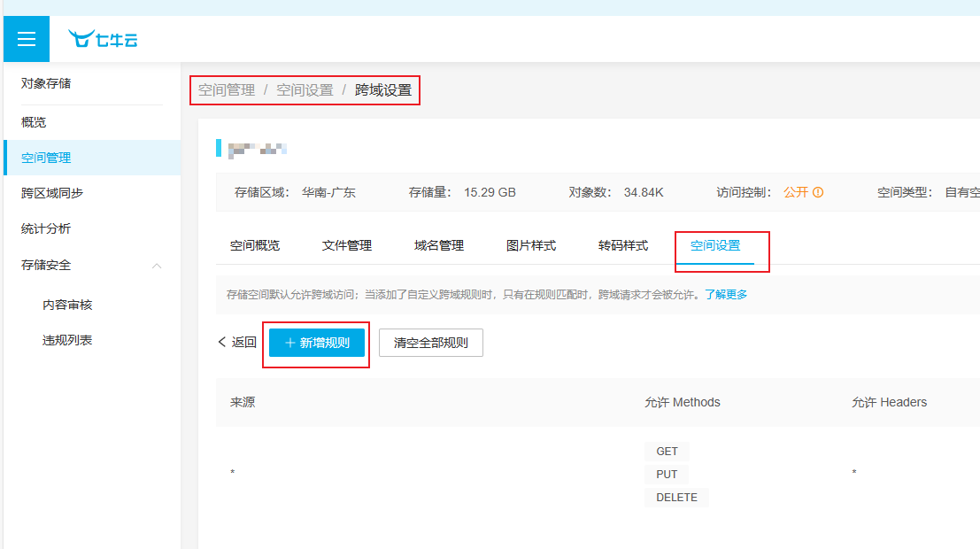
Task: Switch to the 文件管理 tab
Action: (347, 245)
